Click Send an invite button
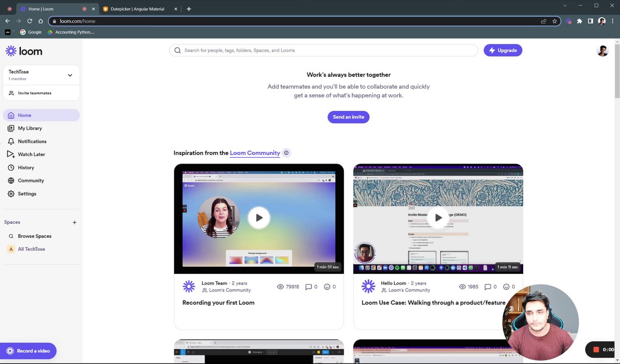 coord(348,117)
